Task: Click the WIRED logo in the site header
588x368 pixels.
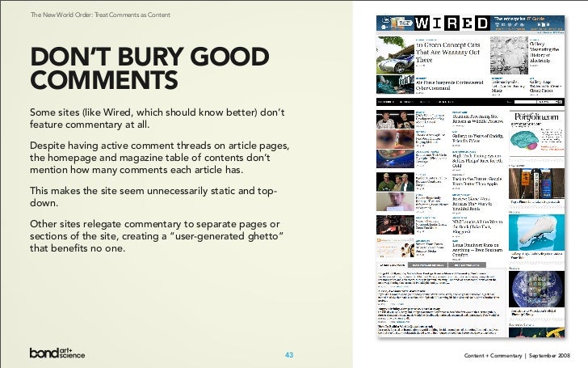Action: click(451, 23)
